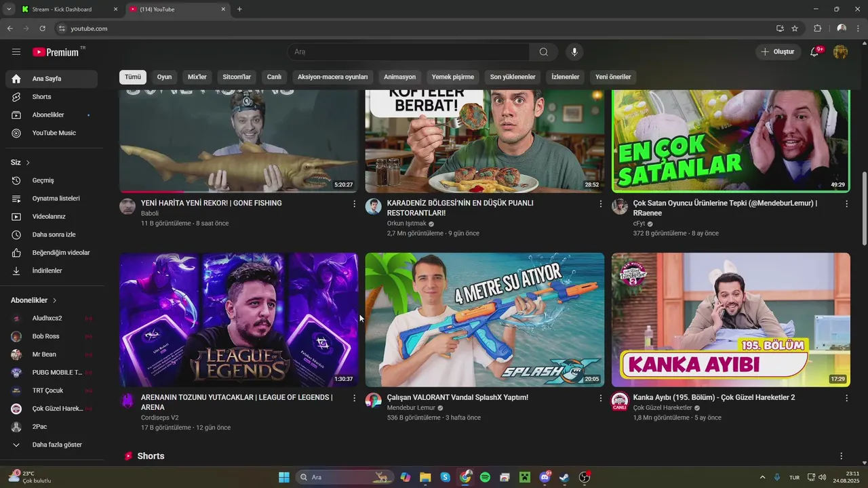The image size is (868, 488).
Task: Open Beğendiğim videolar
Action: [x=52, y=253]
